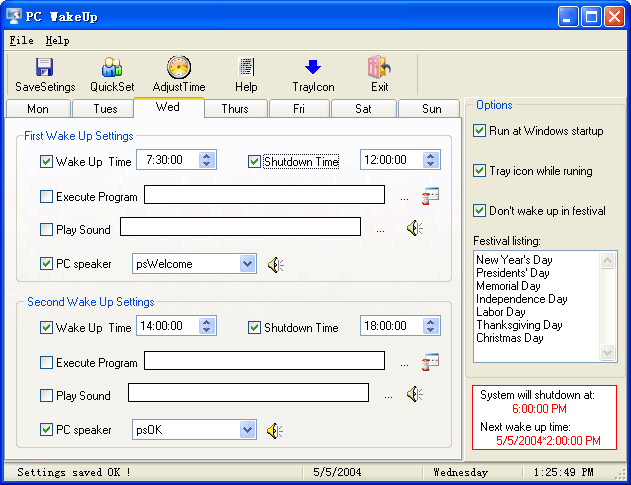The height and width of the screenshot is (485, 631).
Task: Open the File menu
Action: (x=21, y=40)
